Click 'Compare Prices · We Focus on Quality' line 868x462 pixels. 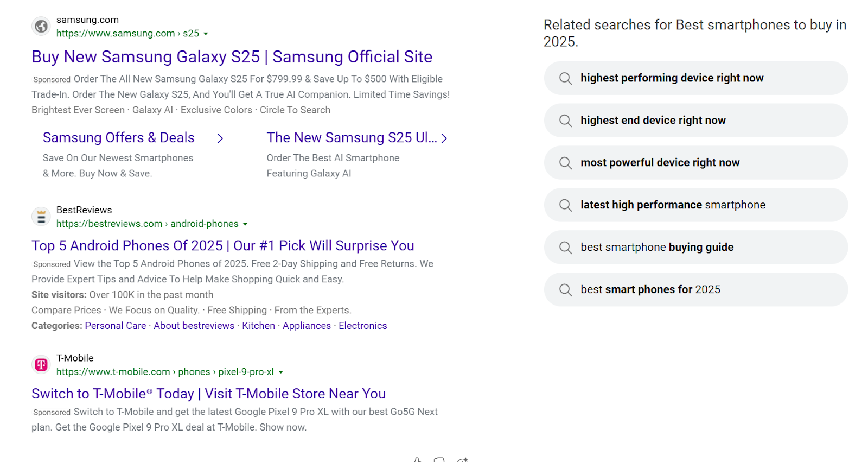pyautogui.click(x=192, y=311)
